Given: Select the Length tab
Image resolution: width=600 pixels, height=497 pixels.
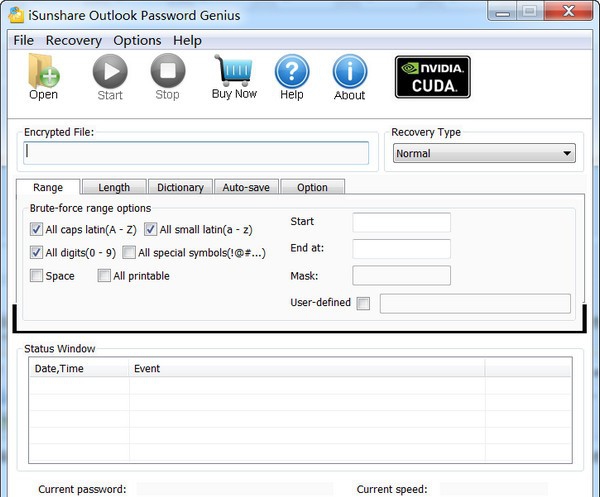Looking at the screenshot, I should 114,187.
